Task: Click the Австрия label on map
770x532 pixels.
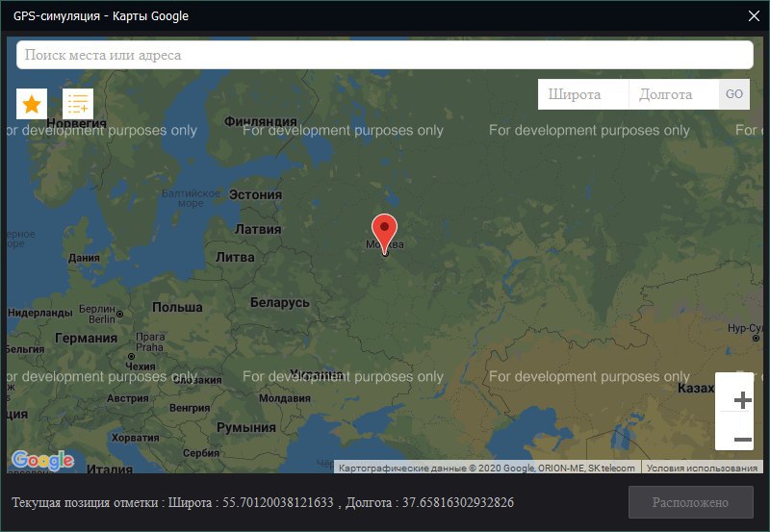Action: pyautogui.click(x=128, y=398)
